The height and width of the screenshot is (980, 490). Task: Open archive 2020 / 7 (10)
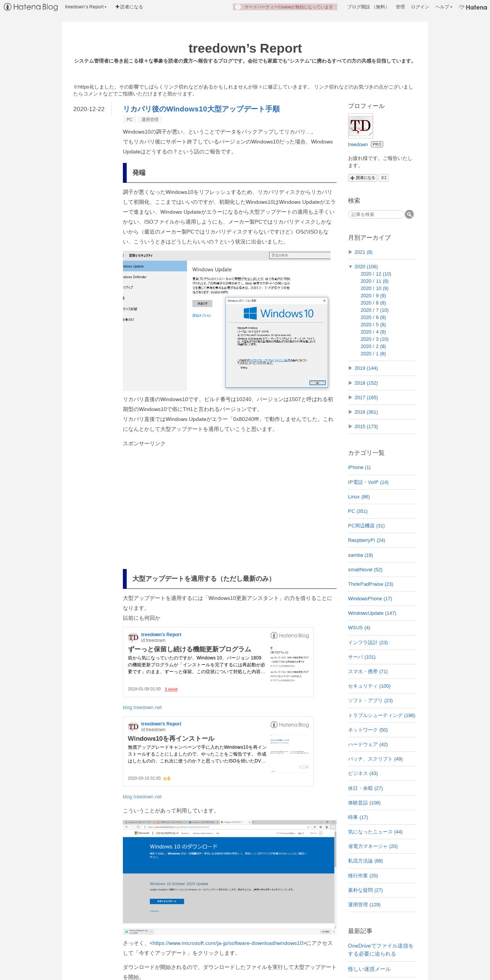click(x=374, y=310)
